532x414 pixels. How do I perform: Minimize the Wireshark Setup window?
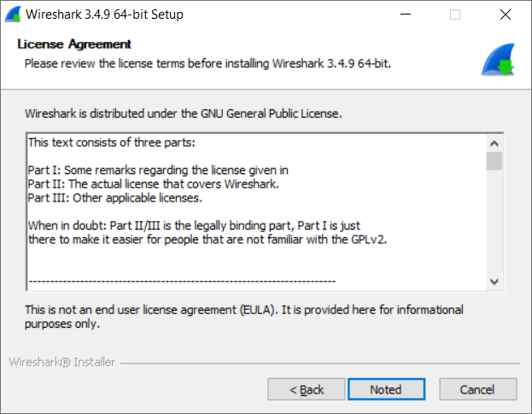pyautogui.click(x=406, y=15)
